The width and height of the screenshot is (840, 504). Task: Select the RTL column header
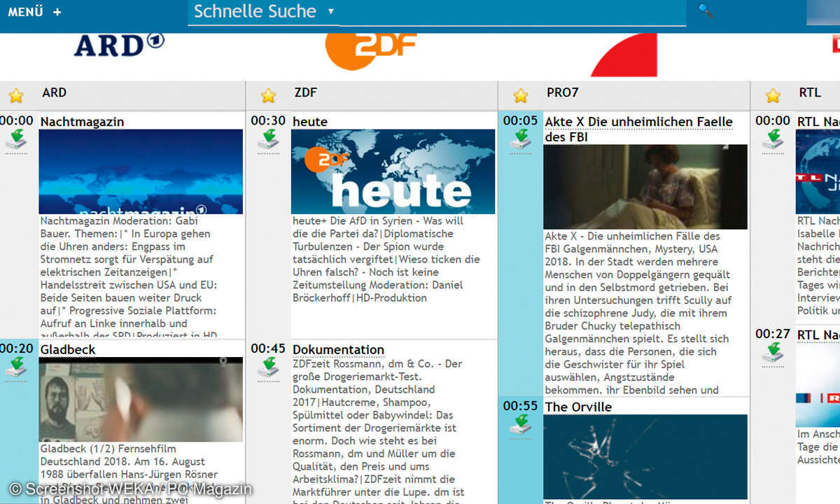click(810, 92)
